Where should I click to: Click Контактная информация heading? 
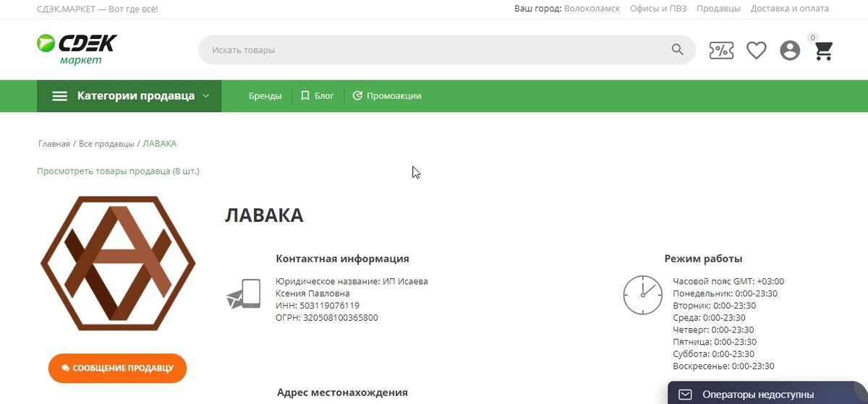pos(342,259)
